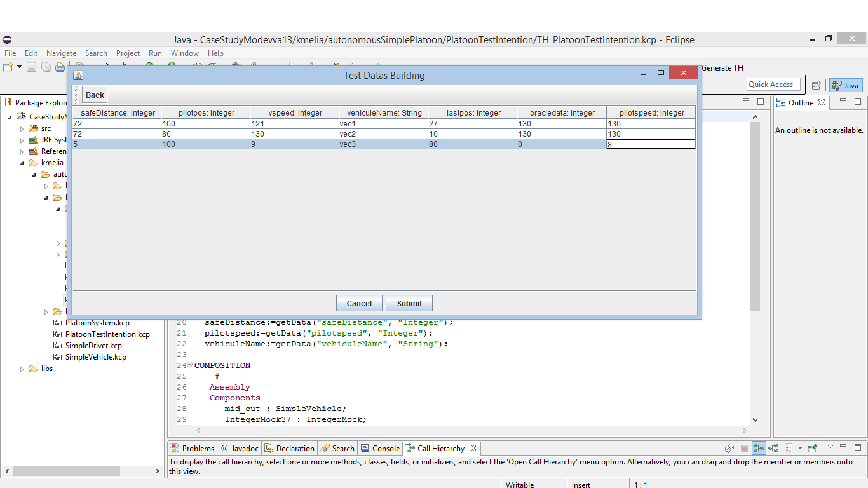The image size is (868, 488).
Task: Click the Print icon in toolbar
Action: [60, 67]
